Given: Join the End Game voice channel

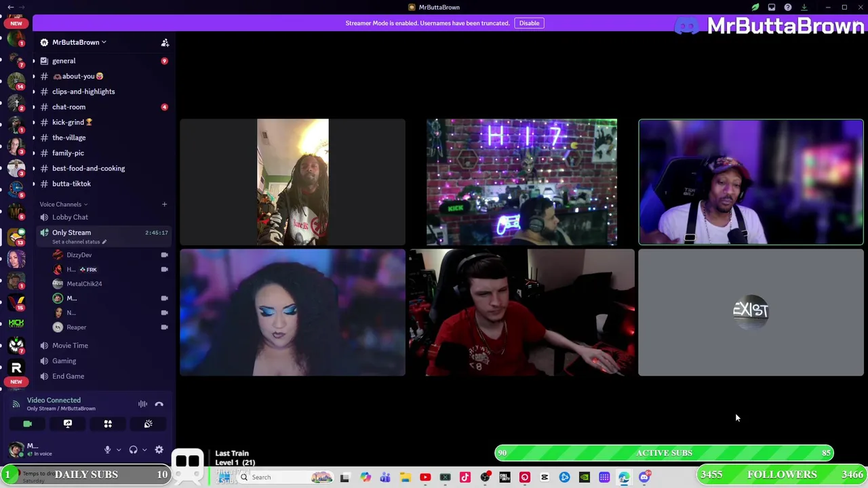Looking at the screenshot, I should (68, 376).
